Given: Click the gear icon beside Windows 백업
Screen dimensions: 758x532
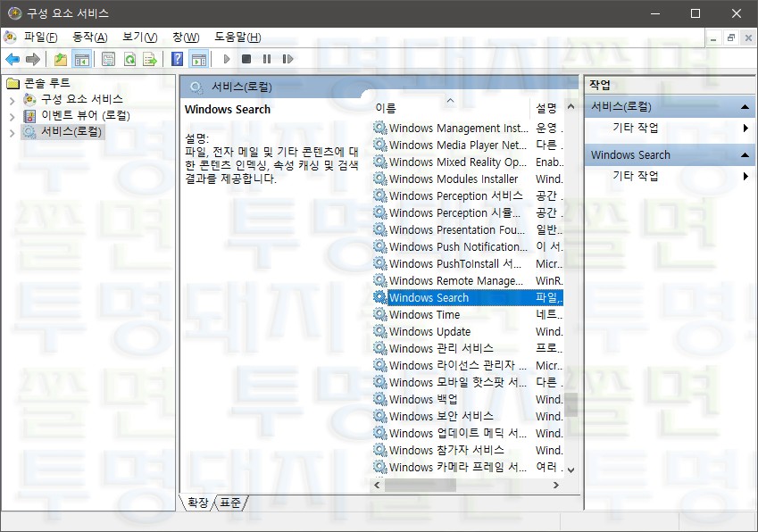Looking at the screenshot, I should coord(380,399).
